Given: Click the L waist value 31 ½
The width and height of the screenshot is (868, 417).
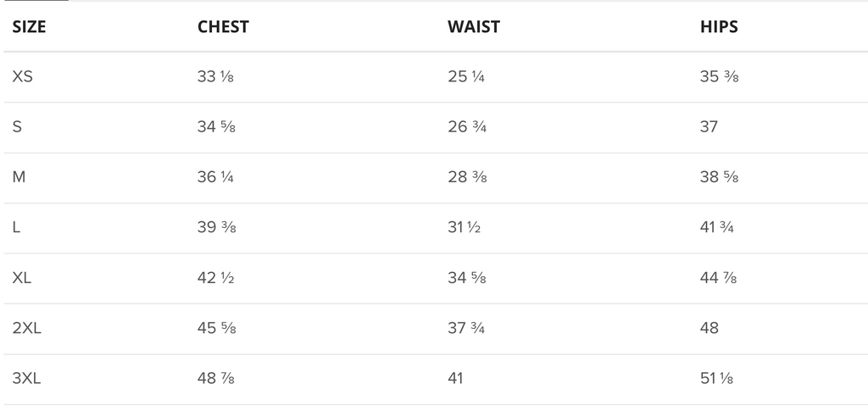Looking at the screenshot, I should pyautogui.click(x=464, y=227).
